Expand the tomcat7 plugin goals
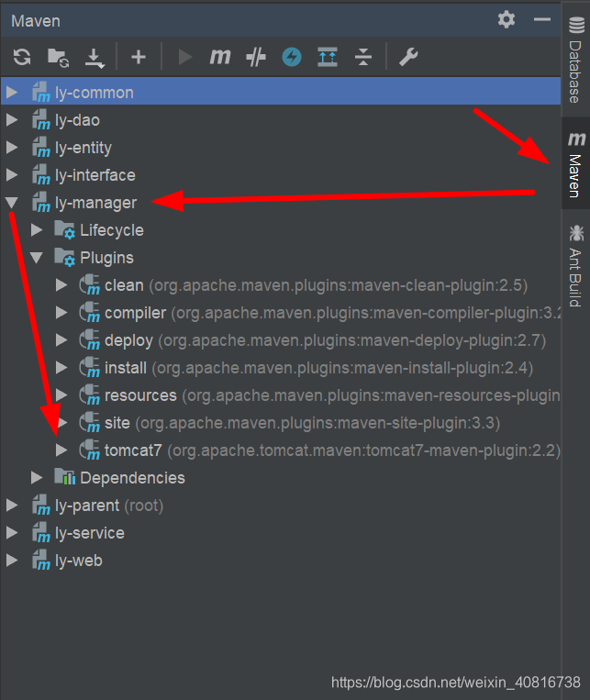This screenshot has height=700, width=590. 61,450
